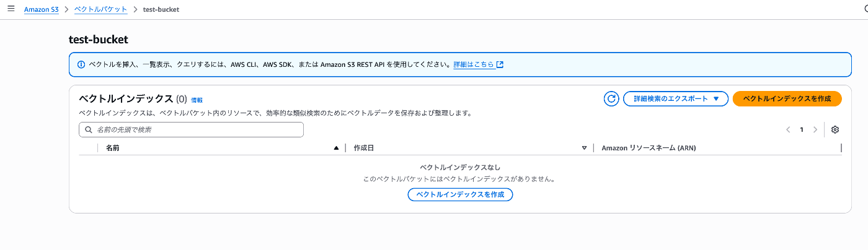Click the 作成日 column header label

click(364, 149)
